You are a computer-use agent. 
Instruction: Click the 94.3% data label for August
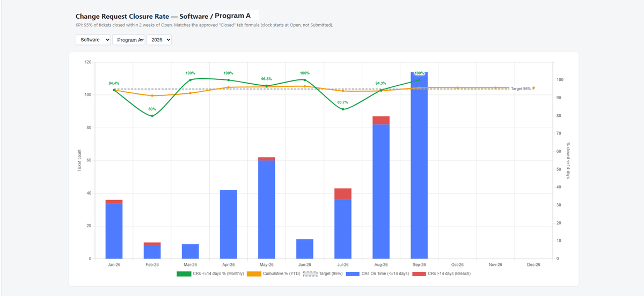click(381, 83)
